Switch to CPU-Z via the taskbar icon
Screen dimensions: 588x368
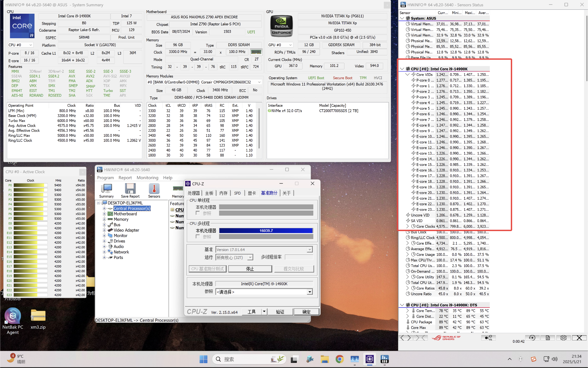coord(369,359)
